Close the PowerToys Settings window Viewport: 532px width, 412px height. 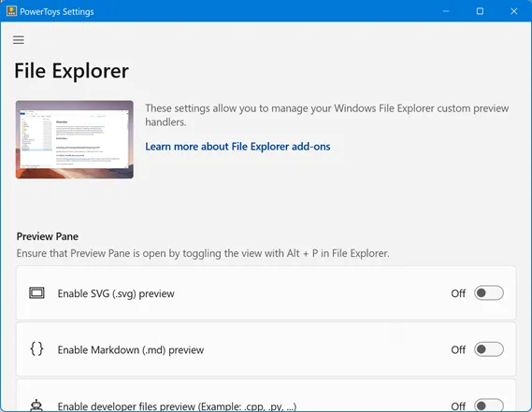point(514,11)
